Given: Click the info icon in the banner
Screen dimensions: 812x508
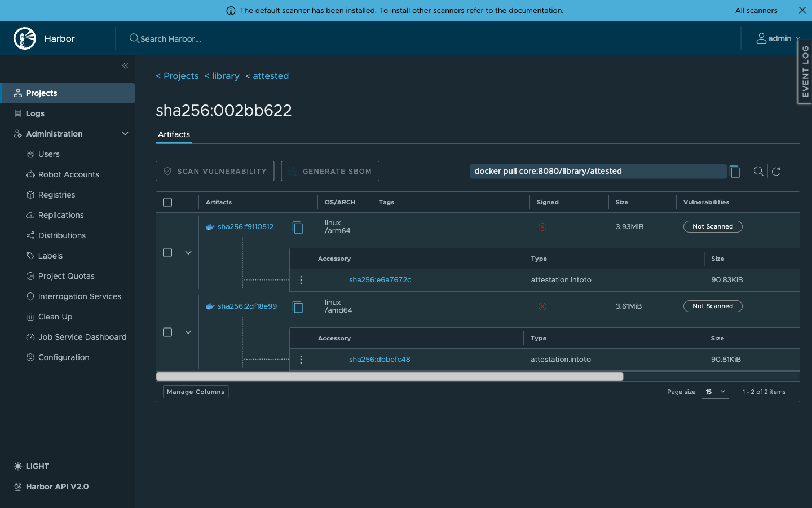Looking at the screenshot, I should coord(231,11).
